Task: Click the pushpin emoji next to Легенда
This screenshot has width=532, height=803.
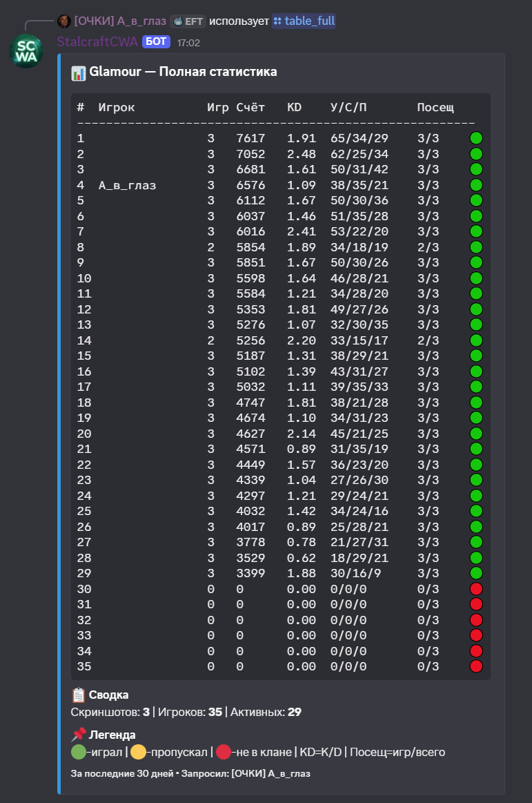Action: pos(78,735)
